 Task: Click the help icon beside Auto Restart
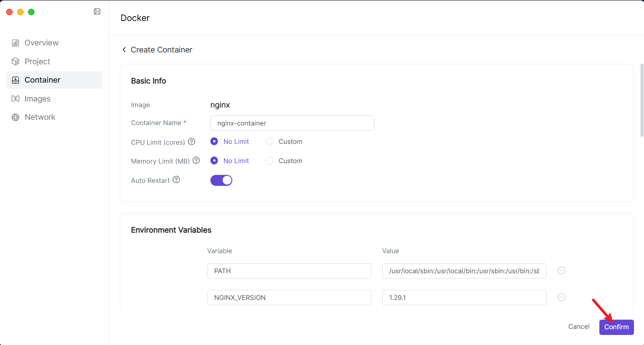pyautogui.click(x=176, y=180)
